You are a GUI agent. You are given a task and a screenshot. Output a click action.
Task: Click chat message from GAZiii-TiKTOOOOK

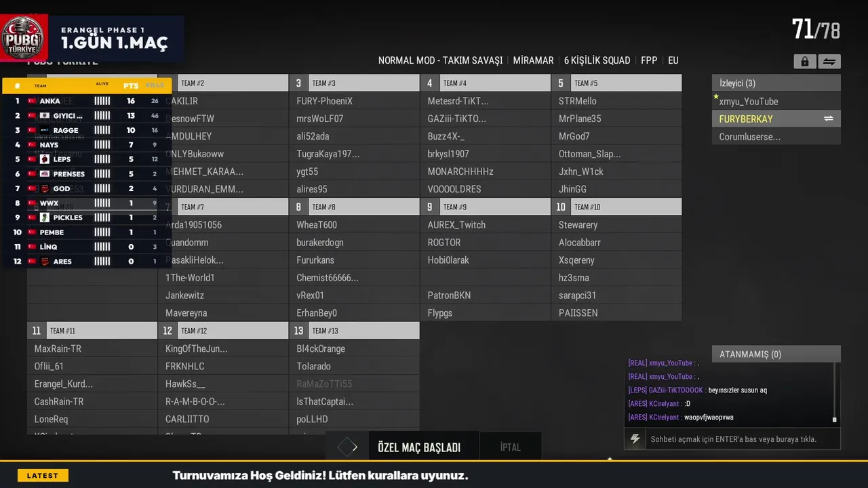click(698, 390)
